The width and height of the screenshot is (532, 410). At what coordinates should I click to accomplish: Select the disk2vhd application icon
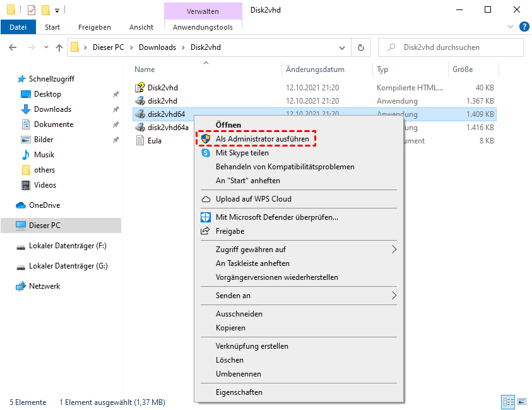(140, 101)
